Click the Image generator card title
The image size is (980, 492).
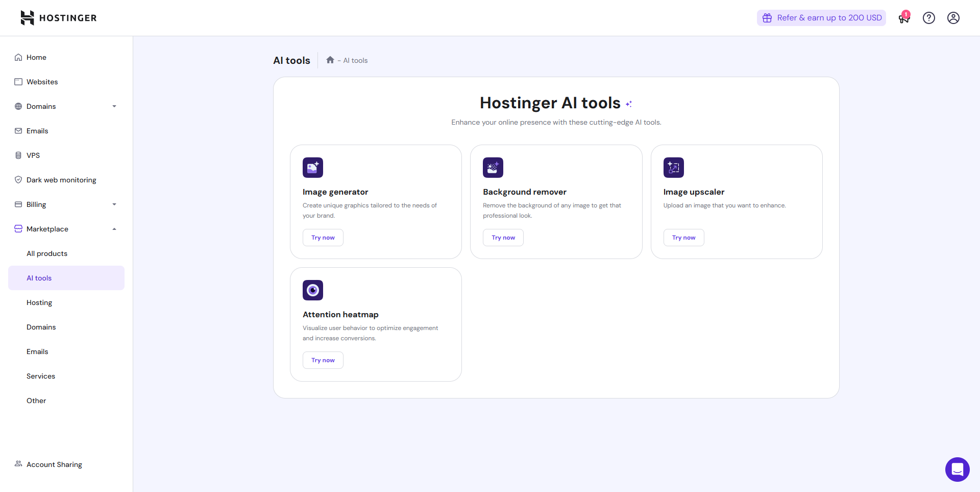335,192
